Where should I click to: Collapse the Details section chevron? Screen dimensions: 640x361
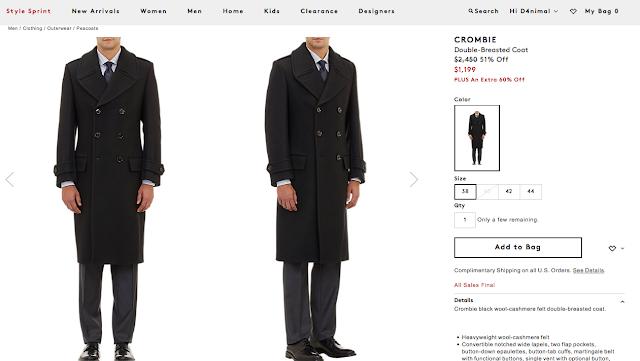click(x=622, y=302)
